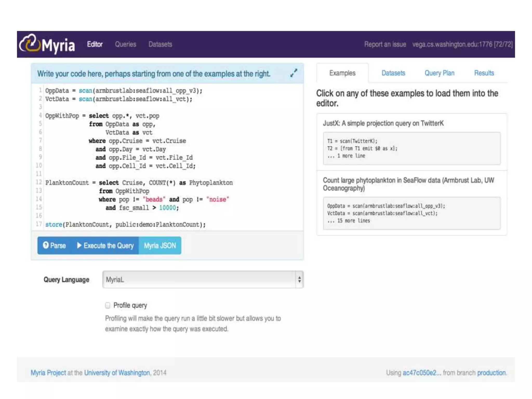532x399 pixels.
Task: Click the Parse button
Action: [55, 245]
